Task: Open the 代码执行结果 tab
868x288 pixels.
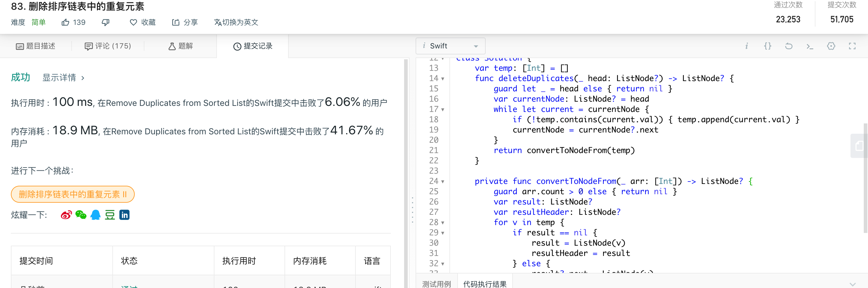Action: click(485, 283)
